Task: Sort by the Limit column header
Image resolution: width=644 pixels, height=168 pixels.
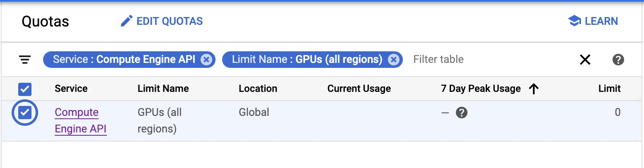Action: click(609, 89)
